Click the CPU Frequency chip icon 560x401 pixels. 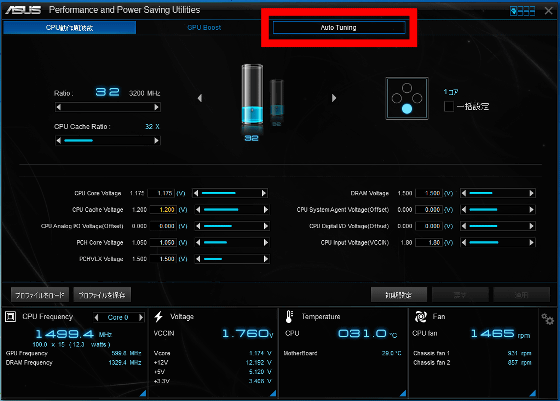10,316
